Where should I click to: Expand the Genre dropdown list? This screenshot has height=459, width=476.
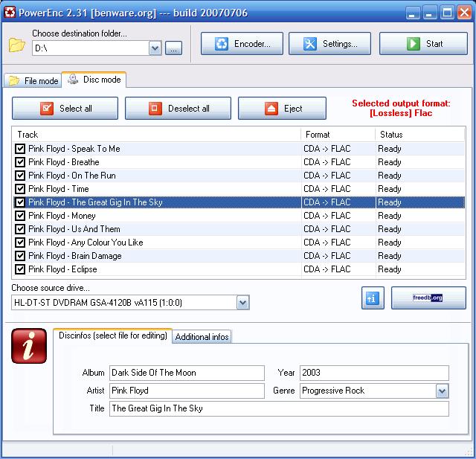tap(442, 391)
